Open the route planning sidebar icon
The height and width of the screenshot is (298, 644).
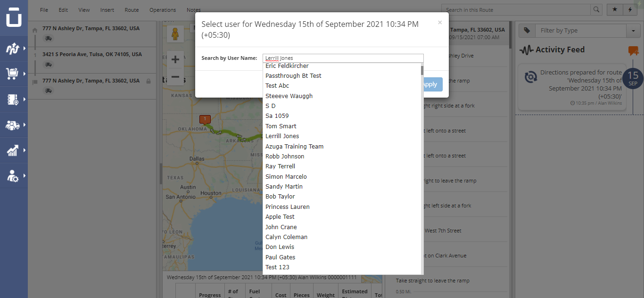pos(12,48)
